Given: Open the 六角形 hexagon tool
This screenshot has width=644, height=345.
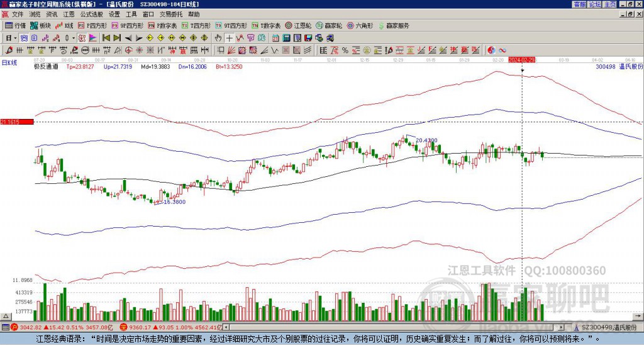Looking at the screenshot, I should [x=360, y=25].
